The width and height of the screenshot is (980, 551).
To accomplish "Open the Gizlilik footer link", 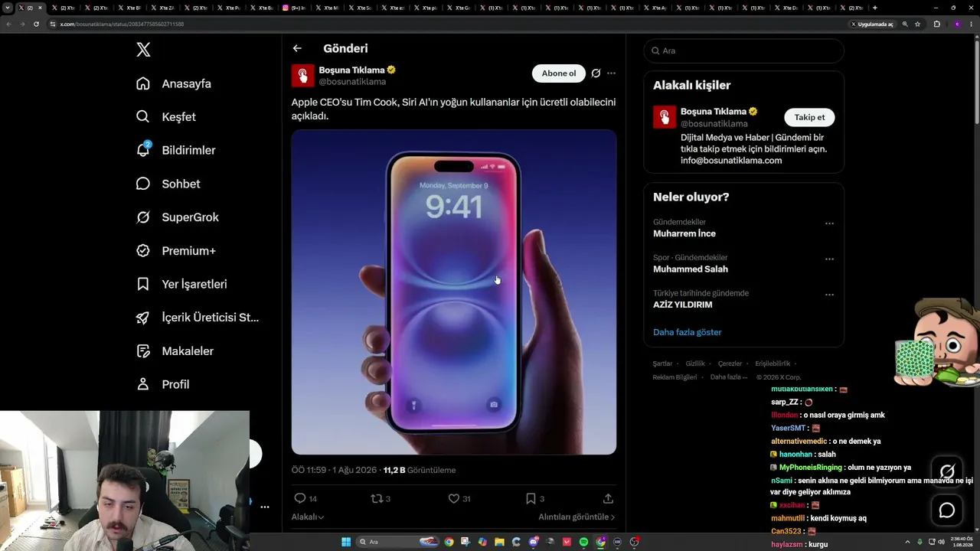I will click(x=695, y=364).
